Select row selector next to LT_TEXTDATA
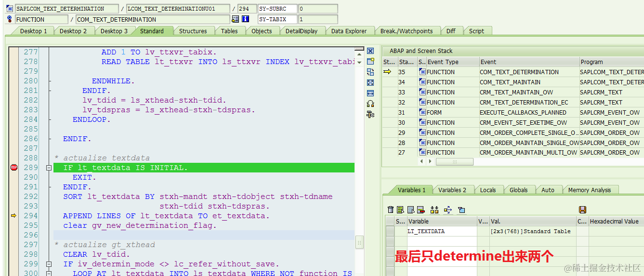The width and height of the screenshot is (644, 276). [390, 231]
